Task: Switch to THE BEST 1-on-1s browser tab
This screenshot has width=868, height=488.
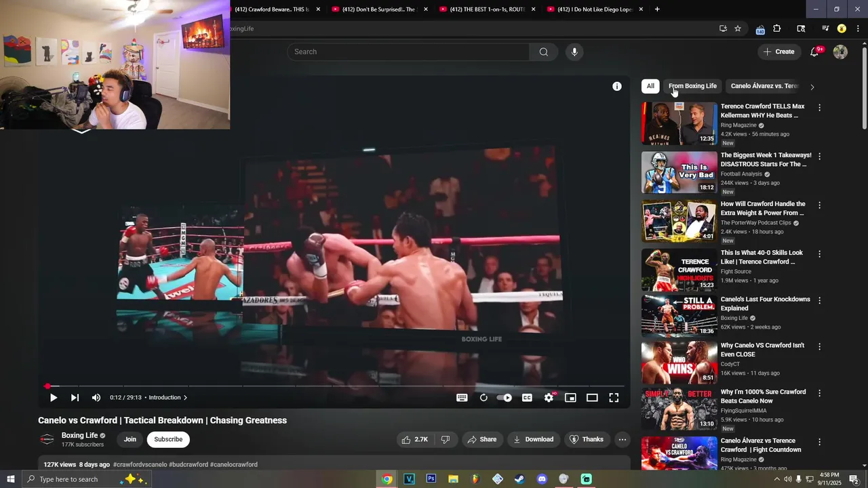Action: (486, 9)
